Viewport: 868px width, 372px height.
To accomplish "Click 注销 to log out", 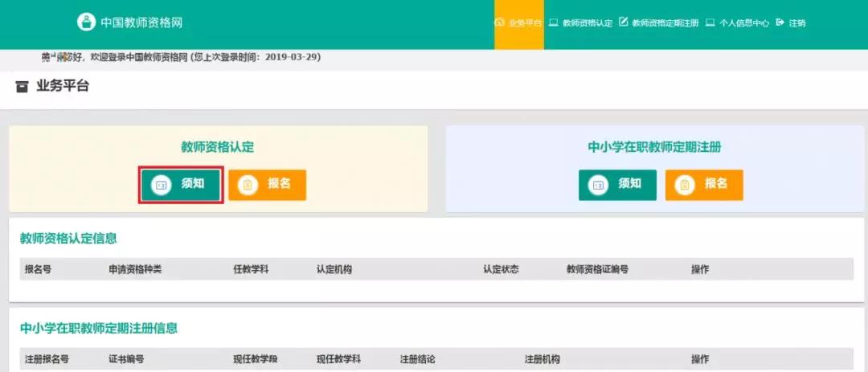I will point(797,23).
